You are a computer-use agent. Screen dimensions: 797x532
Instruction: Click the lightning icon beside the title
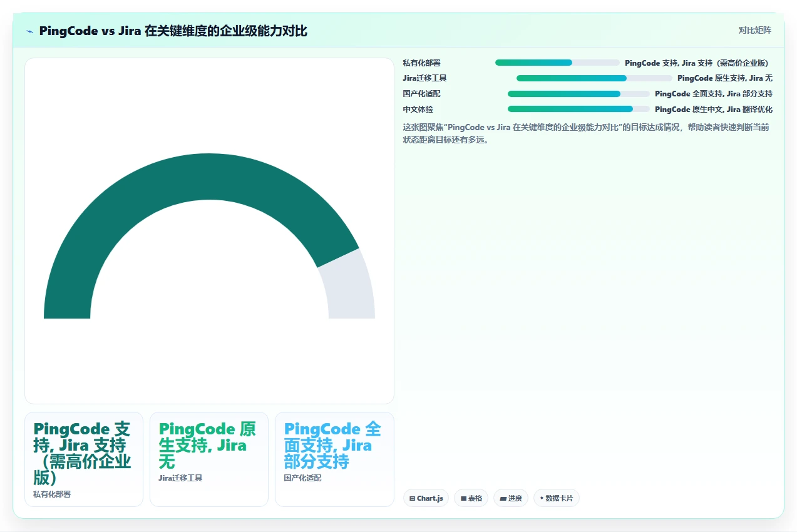click(29, 31)
